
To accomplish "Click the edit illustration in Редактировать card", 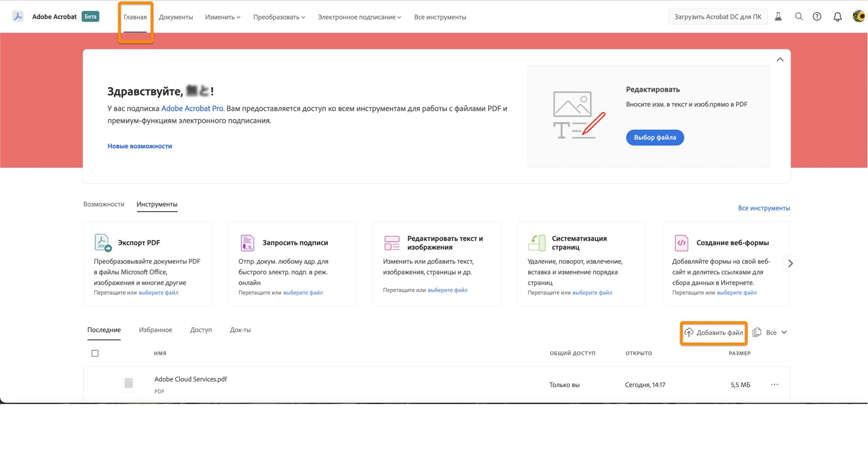I will [579, 115].
